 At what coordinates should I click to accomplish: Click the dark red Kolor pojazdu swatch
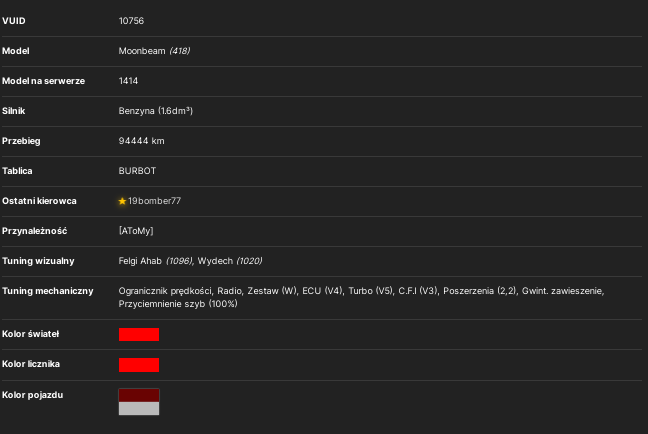pos(139,395)
